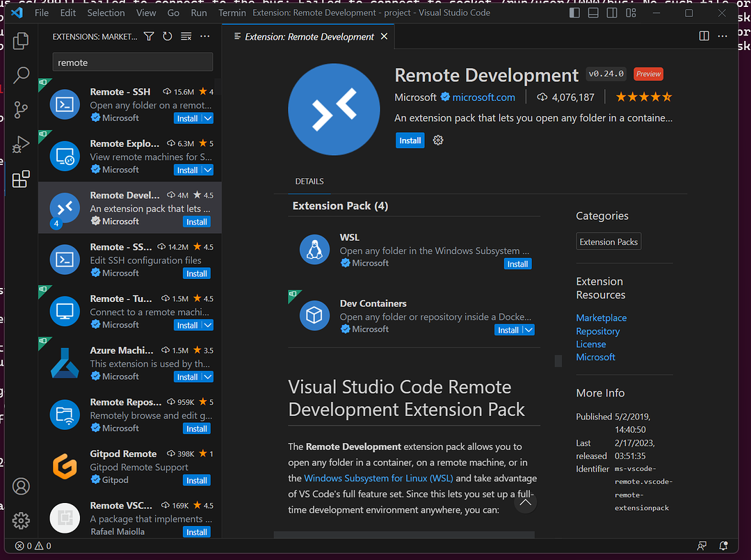Open the Explorer view in the activity bar
This screenshot has height=560, width=751.
click(20, 40)
